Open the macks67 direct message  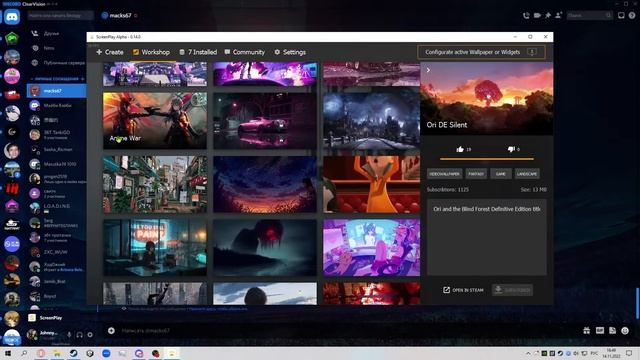pos(56,91)
